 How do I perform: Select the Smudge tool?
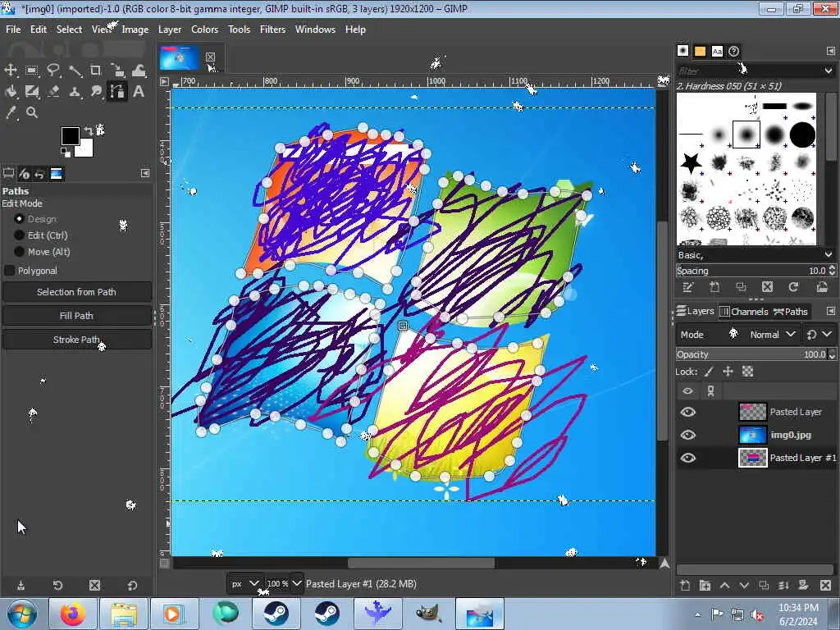pyautogui.click(x=96, y=92)
